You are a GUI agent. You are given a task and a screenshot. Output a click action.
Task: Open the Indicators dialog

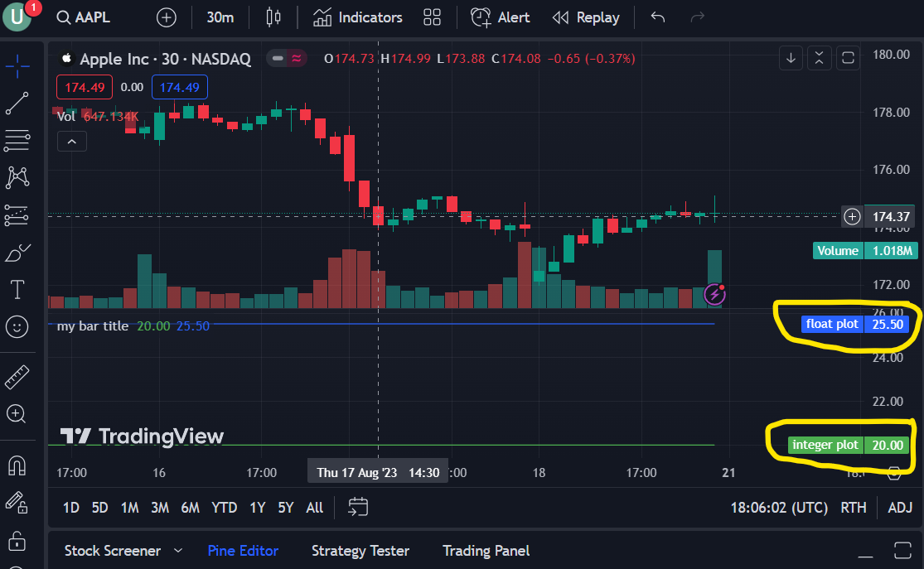click(x=358, y=17)
